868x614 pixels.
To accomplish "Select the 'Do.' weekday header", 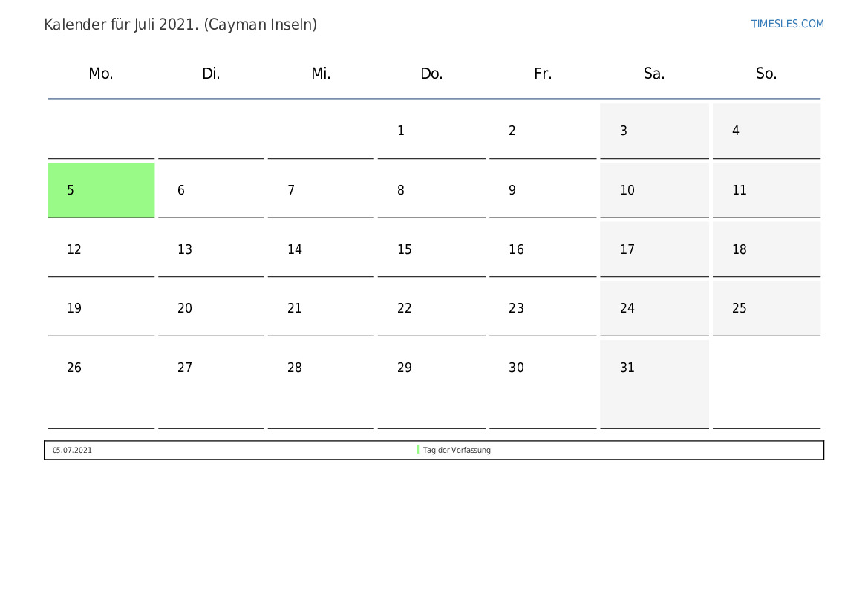I will (432, 74).
